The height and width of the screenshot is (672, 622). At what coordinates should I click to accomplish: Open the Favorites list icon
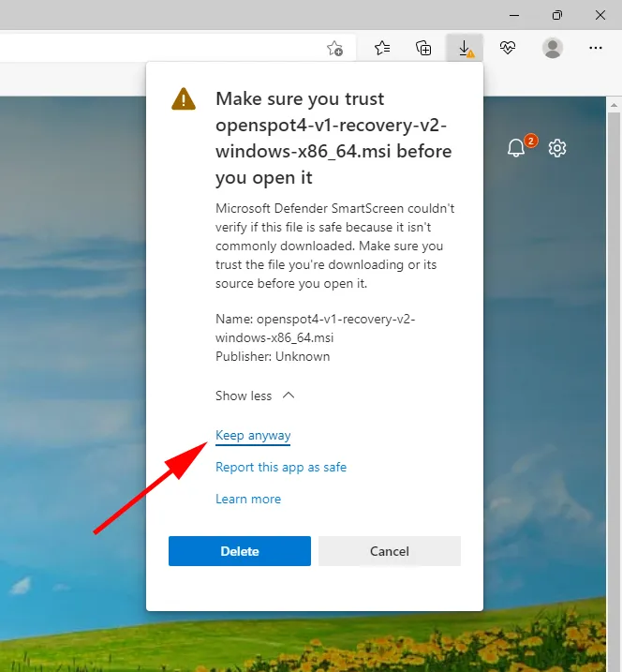[381, 48]
